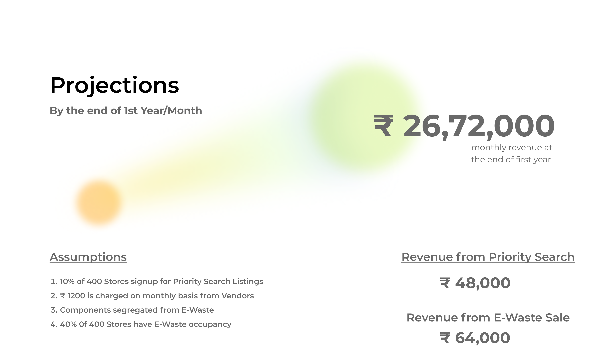Click the ₹ 48,000 amount
The height and width of the screenshot is (364, 610).
pos(475,283)
